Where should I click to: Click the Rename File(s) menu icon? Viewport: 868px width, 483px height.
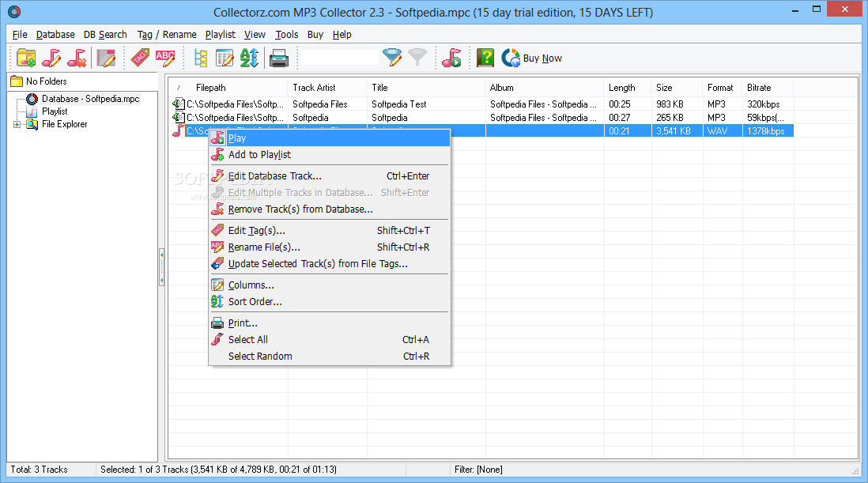coord(217,247)
